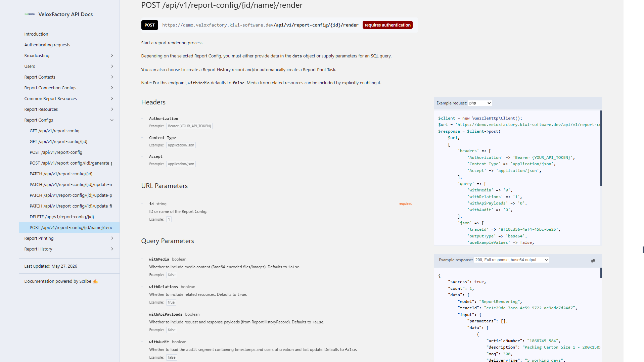Open the Example response selector dropdown
Screen dimensions: 644x362
coord(512,260)
